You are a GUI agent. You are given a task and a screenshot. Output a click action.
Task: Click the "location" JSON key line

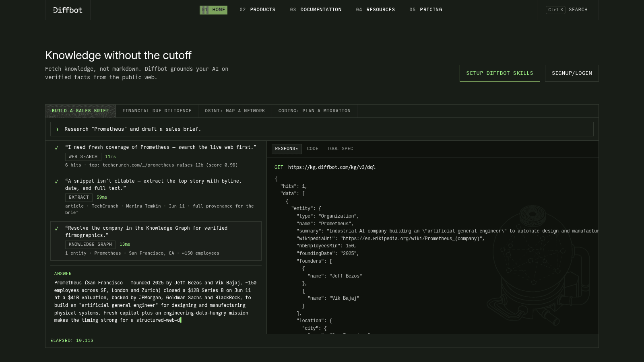pyautogui.click(x=314, y=321)
